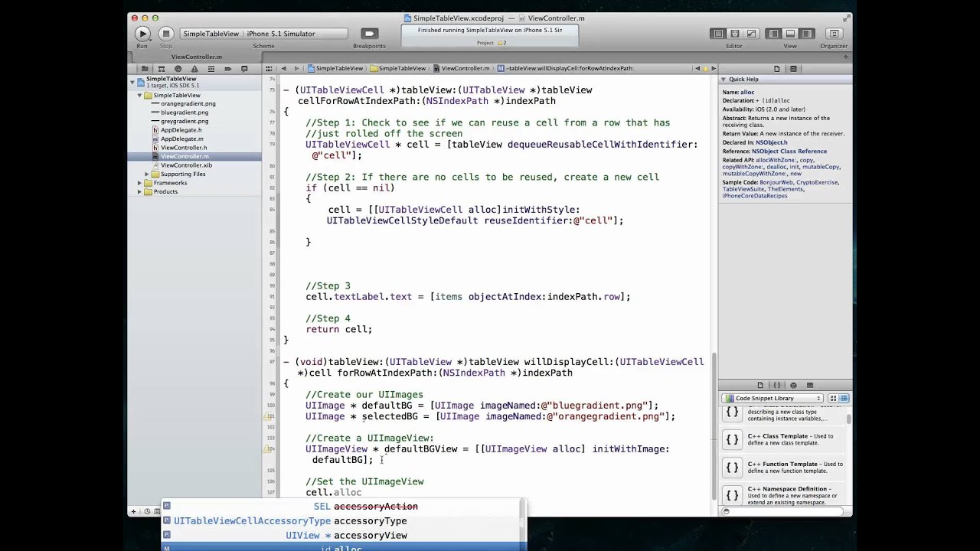This screenshot has height=551, width=980.
Task: Select C++ Function Template snippet
Action: [x=784, y=468]
